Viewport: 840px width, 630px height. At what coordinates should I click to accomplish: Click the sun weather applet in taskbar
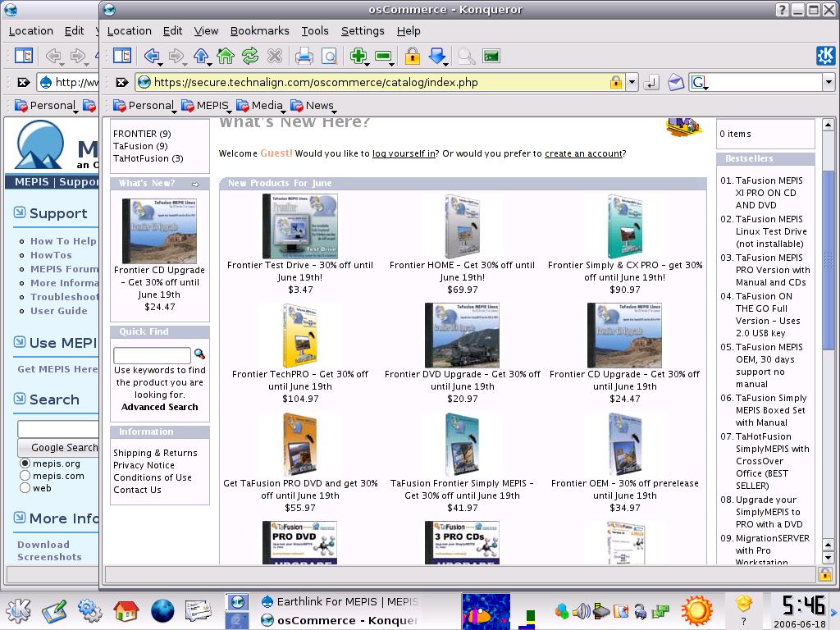[x=697, y=610]
